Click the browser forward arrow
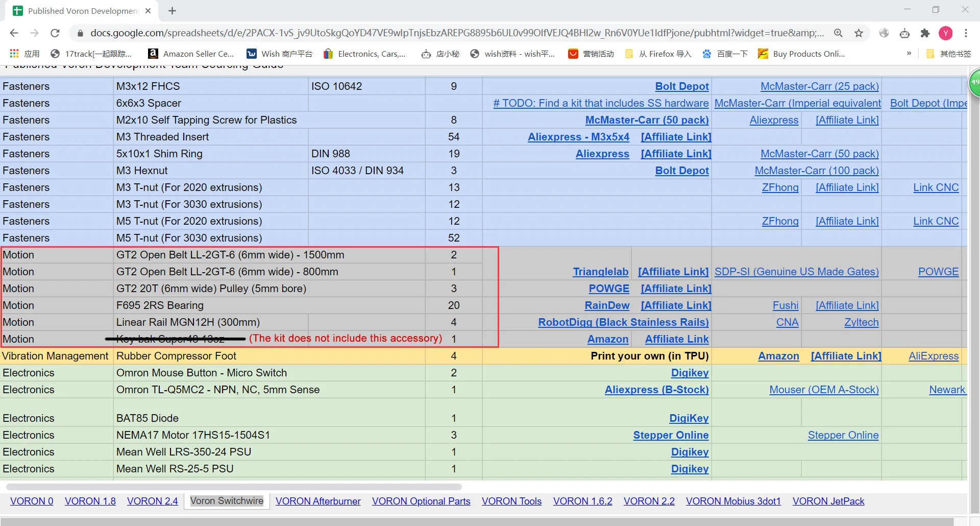The image size is (980, 526). point(34,33)
